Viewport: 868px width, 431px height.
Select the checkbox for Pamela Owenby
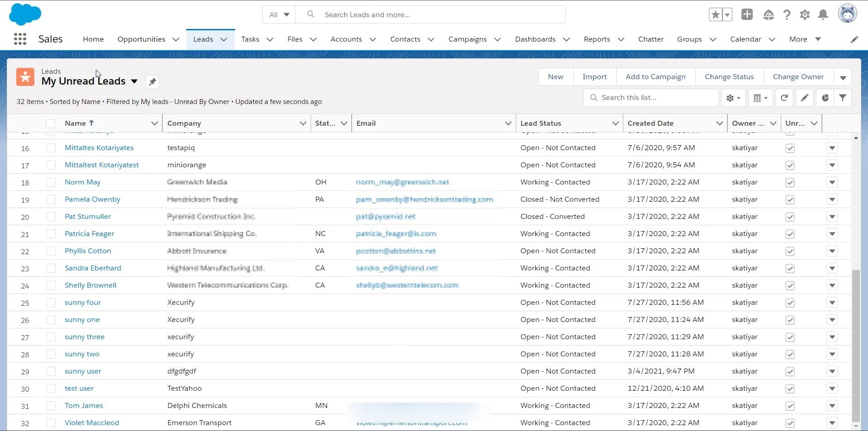click(x=51, y=199)
